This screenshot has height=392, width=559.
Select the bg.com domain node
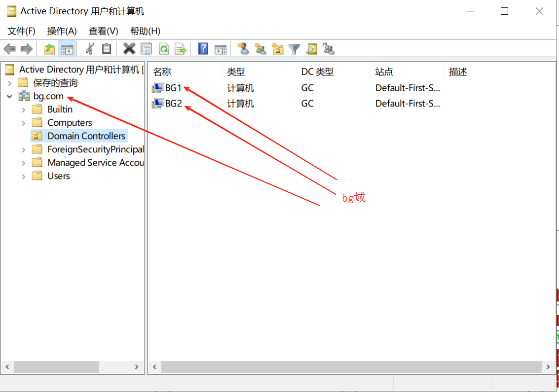tap(48, 96)
